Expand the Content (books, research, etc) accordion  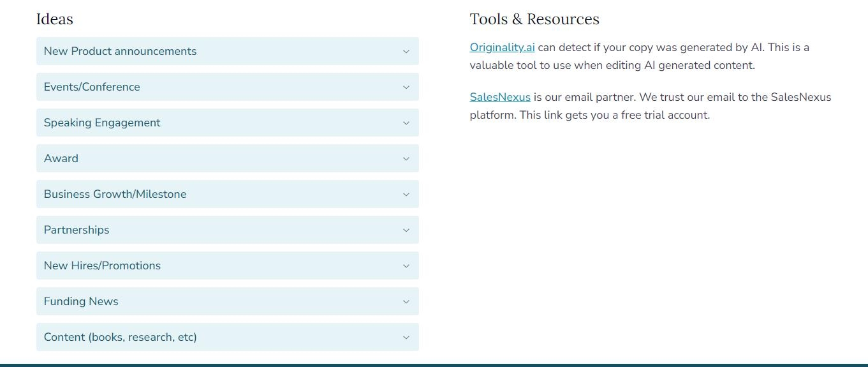tap(227, 337)
